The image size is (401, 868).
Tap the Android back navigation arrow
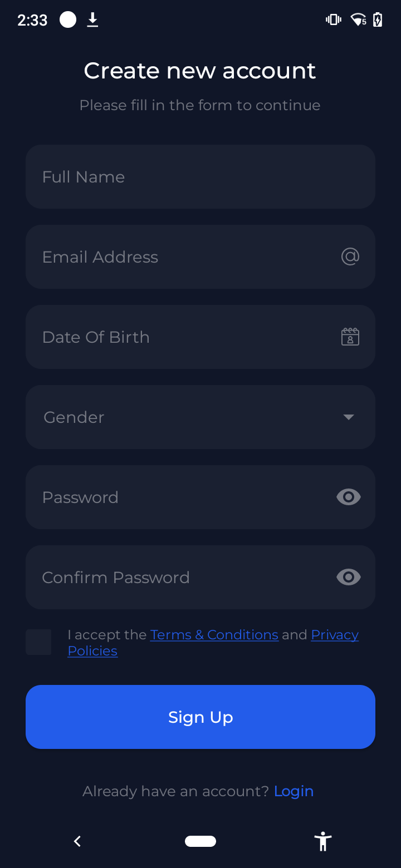click(x=77, y=841)
